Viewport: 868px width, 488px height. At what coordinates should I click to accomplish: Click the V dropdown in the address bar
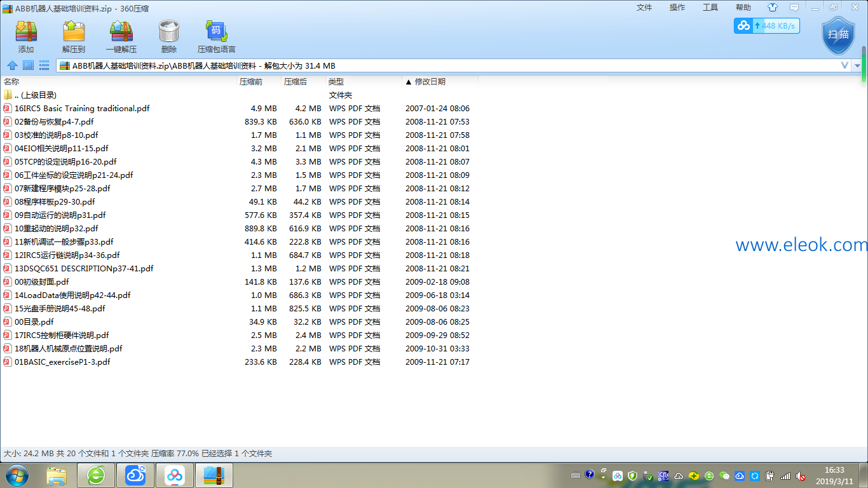[845, 65]
